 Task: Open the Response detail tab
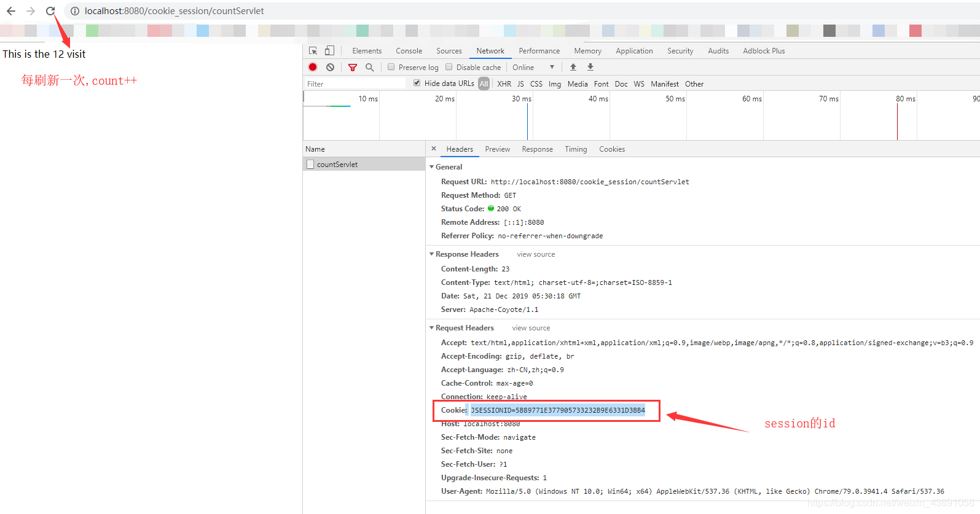[x=538, y=149]
